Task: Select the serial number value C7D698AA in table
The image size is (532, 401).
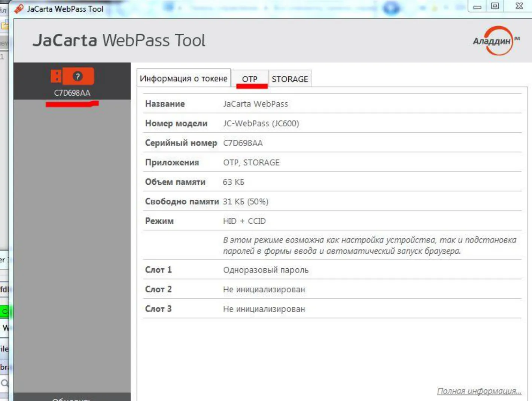Action: coord(243,143)
